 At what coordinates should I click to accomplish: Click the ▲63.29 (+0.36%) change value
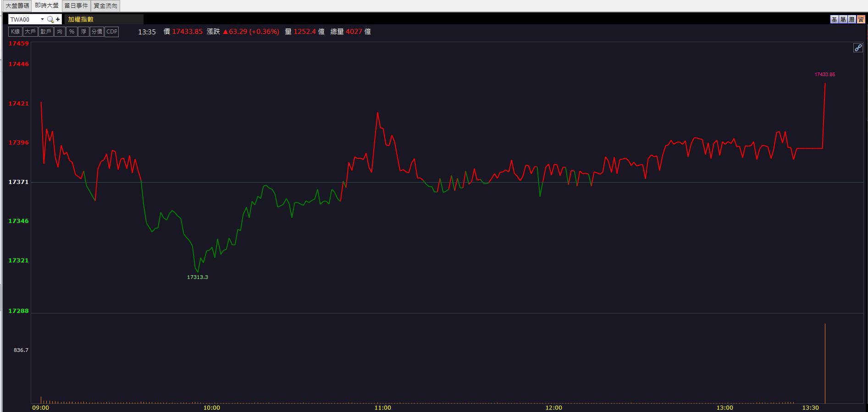pos(251,32)
